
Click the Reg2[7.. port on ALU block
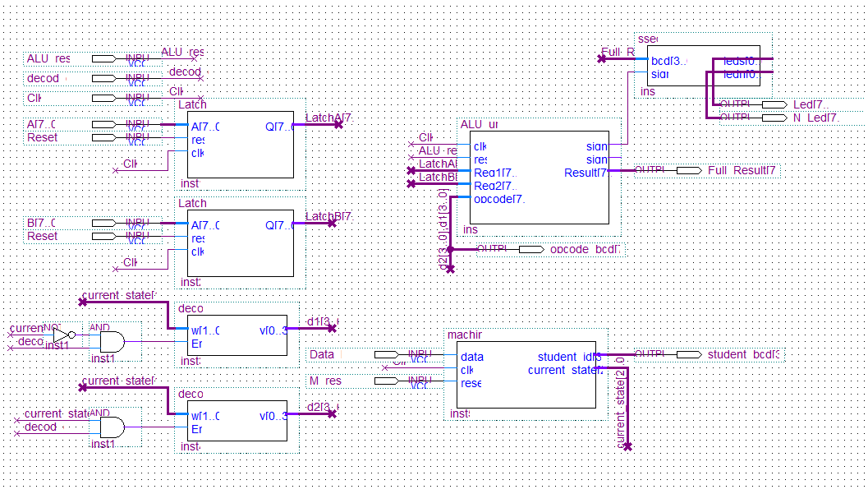pos(495,186)
